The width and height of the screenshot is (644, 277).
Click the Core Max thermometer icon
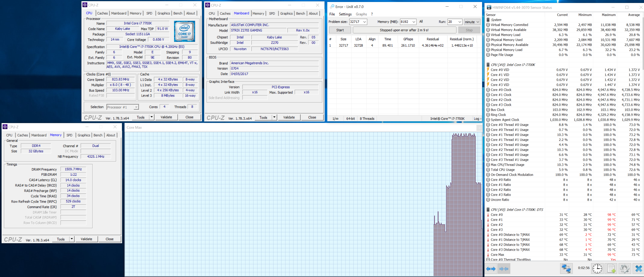coord(488,255)
